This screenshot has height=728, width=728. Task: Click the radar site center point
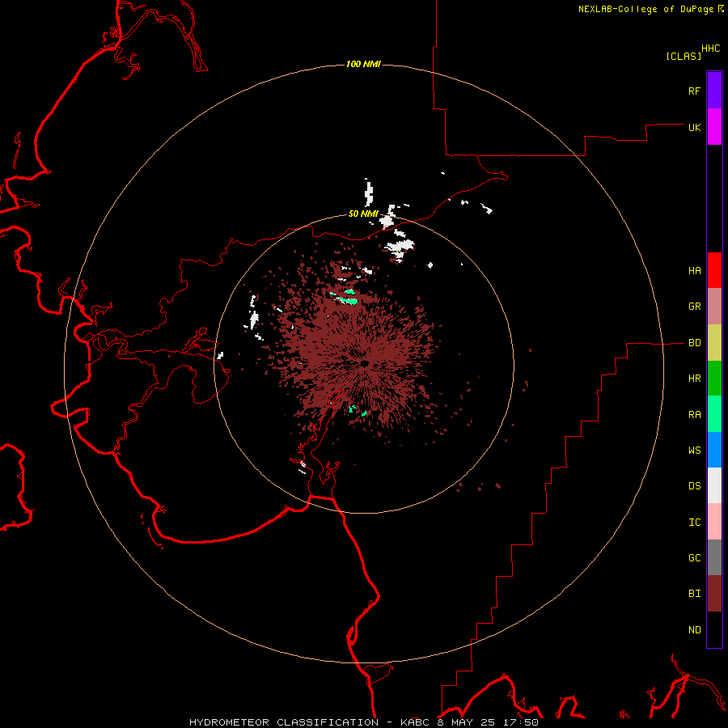point(364,363)
